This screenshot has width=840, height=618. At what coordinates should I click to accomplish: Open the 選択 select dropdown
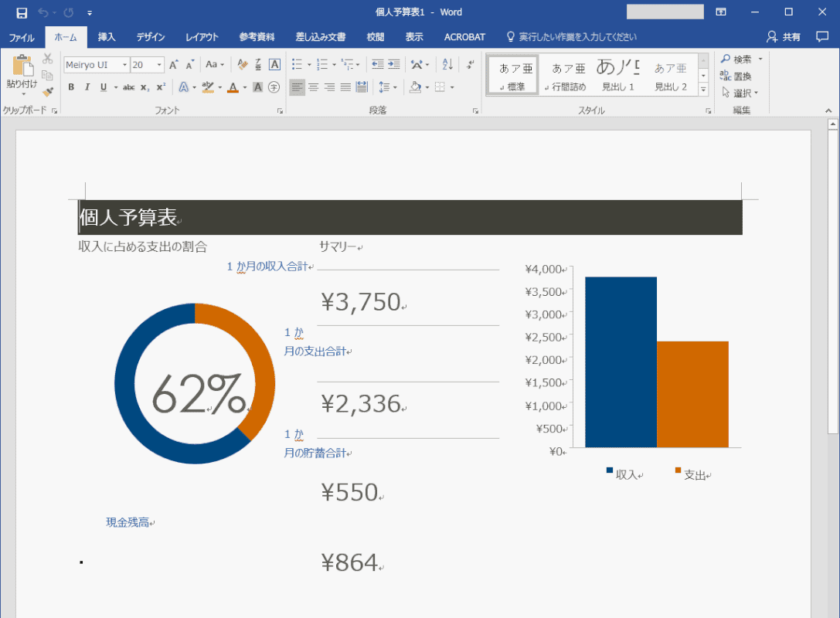pyautogui.click(x=741, y=93)
